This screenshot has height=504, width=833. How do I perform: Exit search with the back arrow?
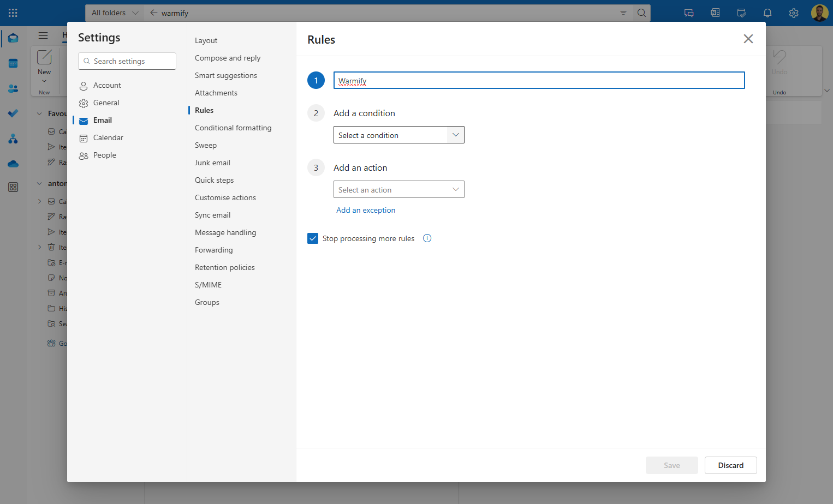tap(153, 13)
